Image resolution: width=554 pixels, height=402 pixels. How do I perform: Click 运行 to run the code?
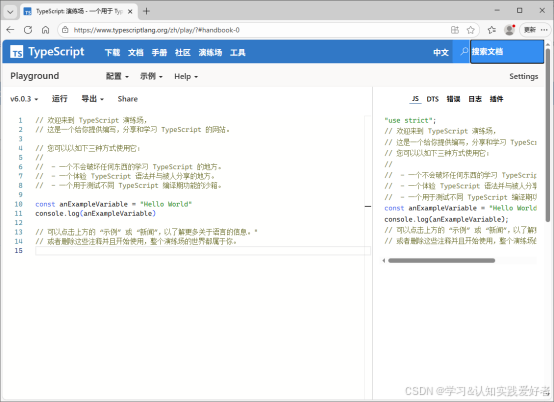point(59,99)
